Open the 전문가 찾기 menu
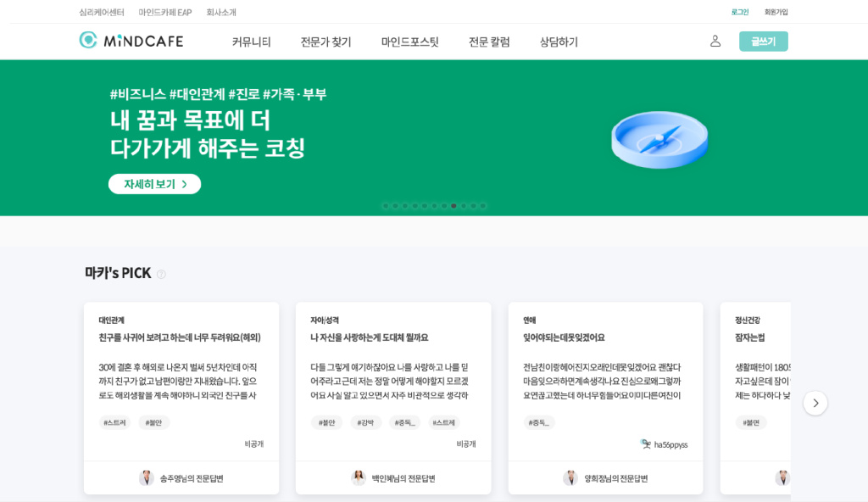This screenshot has height=502, width=868. tap(325, 42)
